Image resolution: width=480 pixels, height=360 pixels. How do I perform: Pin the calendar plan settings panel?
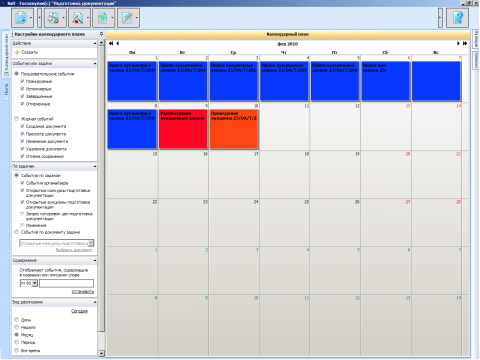101,34
